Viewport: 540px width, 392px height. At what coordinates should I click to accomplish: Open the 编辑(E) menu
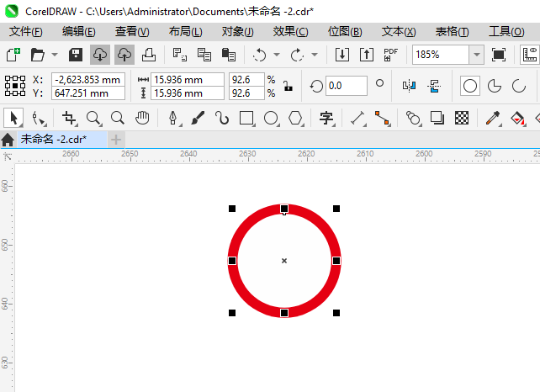point(79,32)
